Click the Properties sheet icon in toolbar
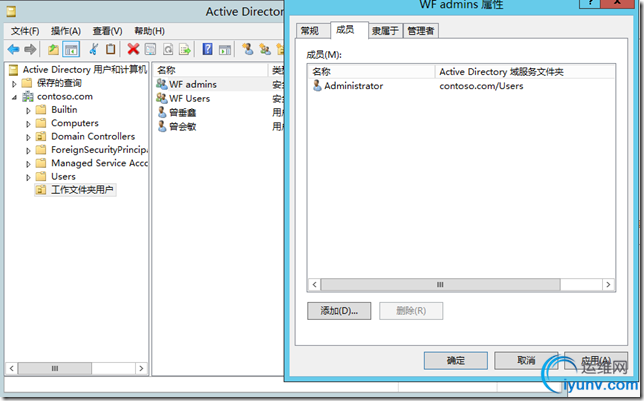The image size is (644, 401). [x=150, y=50]
